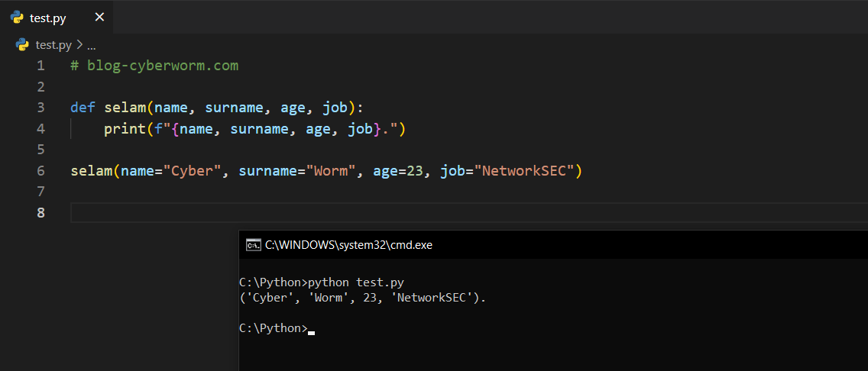Open the breadcrumb ellipsis symbol list

(91, 45)
